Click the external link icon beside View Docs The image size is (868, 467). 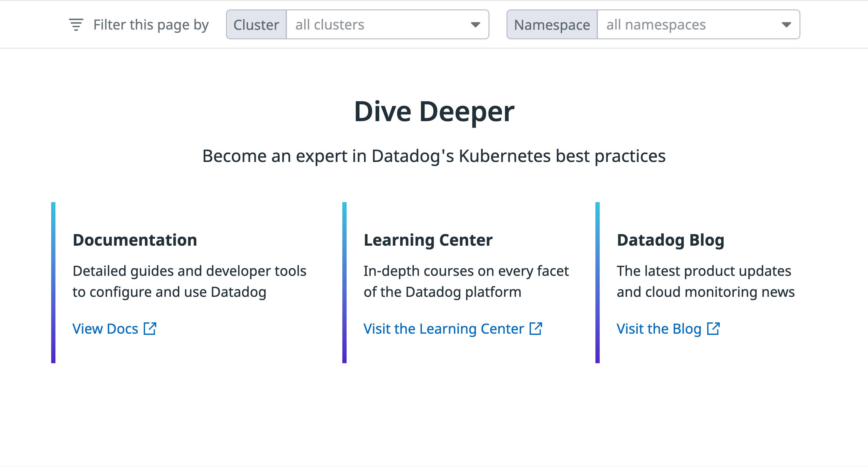click(x=150, y=328)
